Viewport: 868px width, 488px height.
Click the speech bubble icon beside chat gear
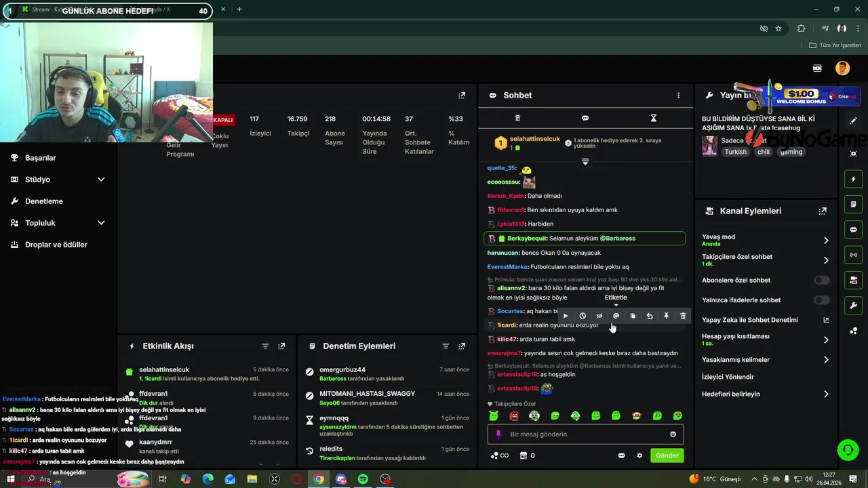point(621,455)
